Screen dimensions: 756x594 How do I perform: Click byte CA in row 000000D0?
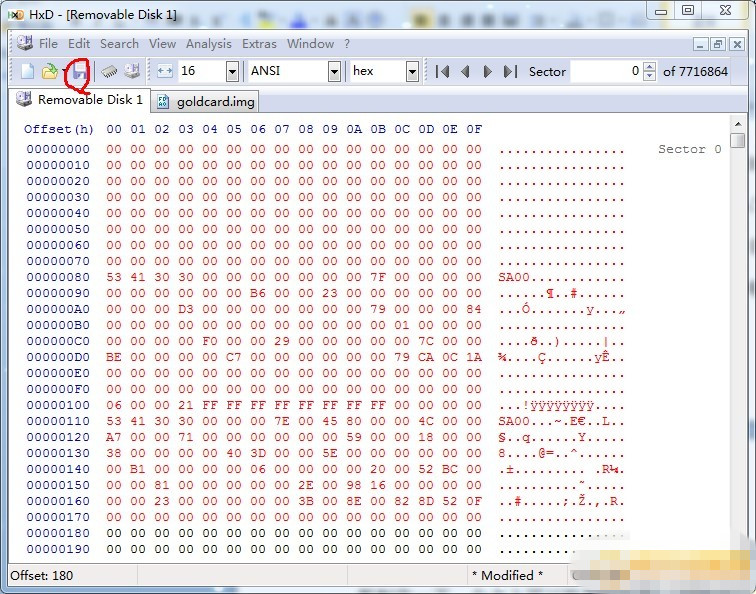pos(426,357)
